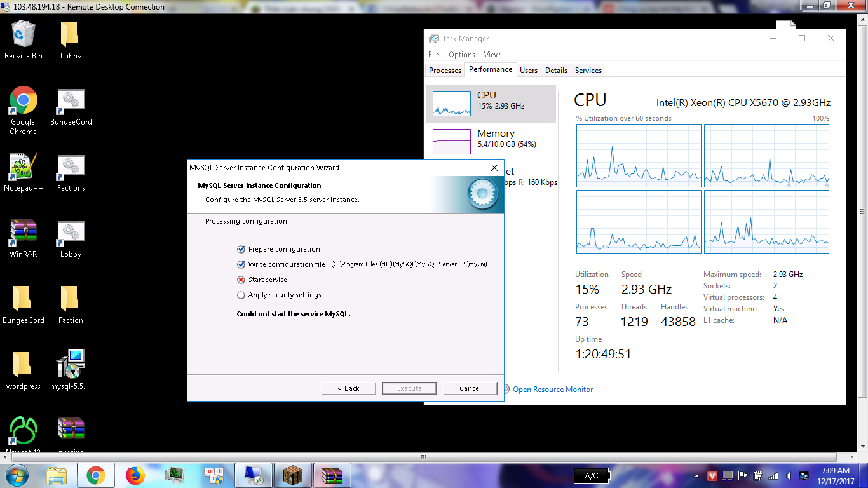Viewport: 868px width, 488px height.
Task: Switch to the Users tab
Action: point(529,71)
